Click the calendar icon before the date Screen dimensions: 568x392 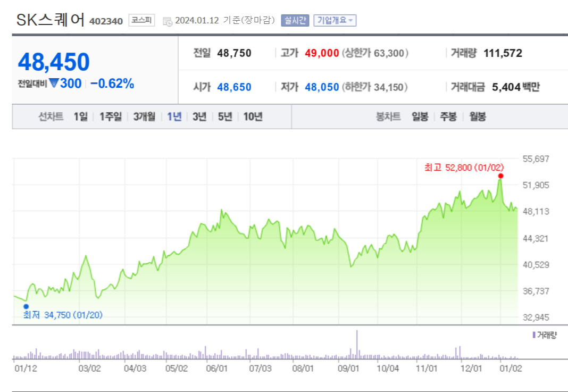point(168,21)
